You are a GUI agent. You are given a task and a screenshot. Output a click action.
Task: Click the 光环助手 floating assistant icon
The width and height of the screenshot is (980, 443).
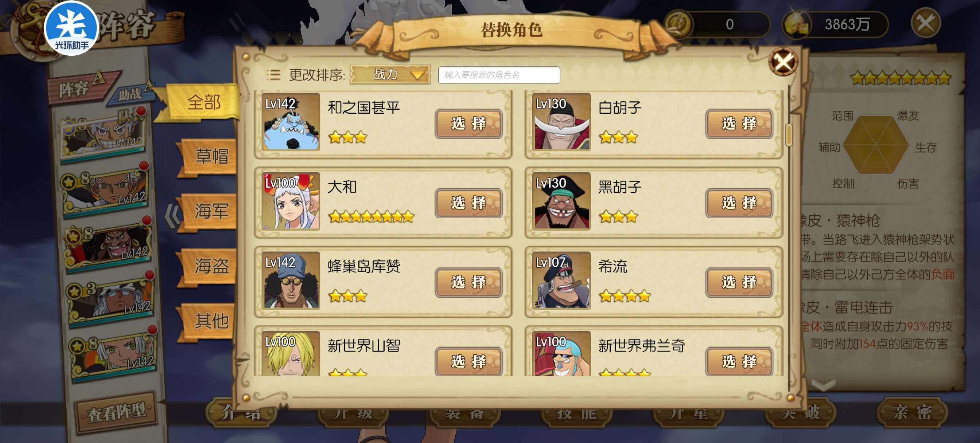[x=71, y=28]
